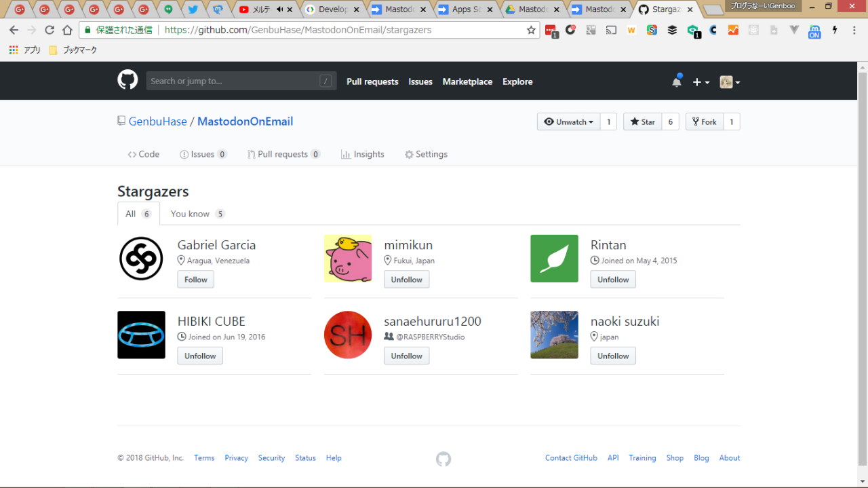Screen dimensions: 868x488
Task: Open the MastodonOnEmail repository link
Action: [x=245, y=121]
